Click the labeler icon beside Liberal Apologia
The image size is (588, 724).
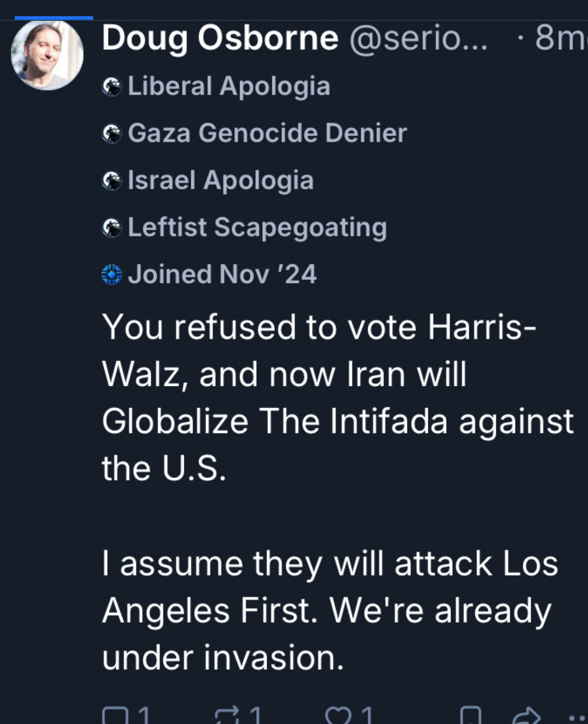click(112, 87)
